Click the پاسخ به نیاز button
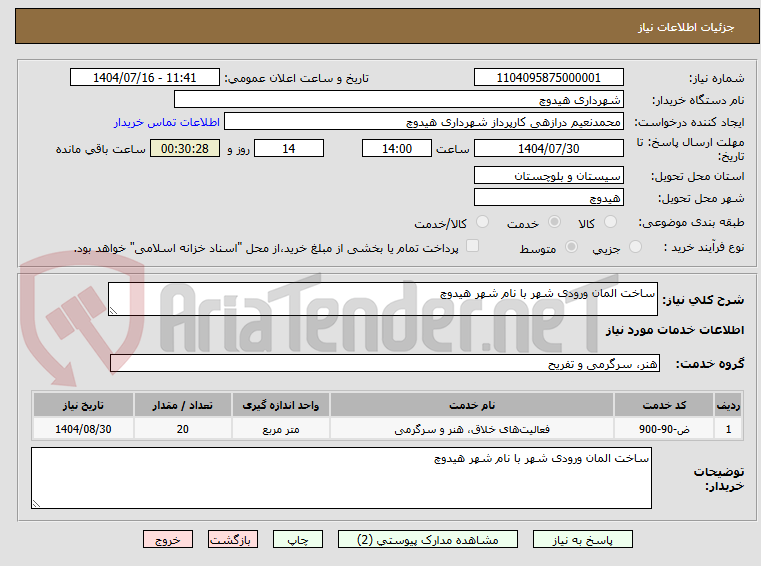This screenshot has height=566, width=761. click(x=582, y=539)
